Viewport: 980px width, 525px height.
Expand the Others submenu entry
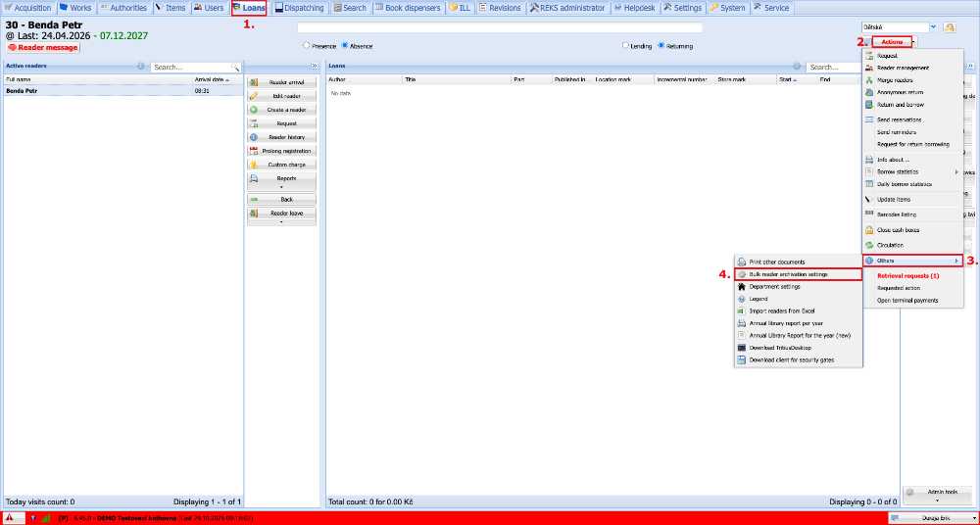tap(911, 260)
